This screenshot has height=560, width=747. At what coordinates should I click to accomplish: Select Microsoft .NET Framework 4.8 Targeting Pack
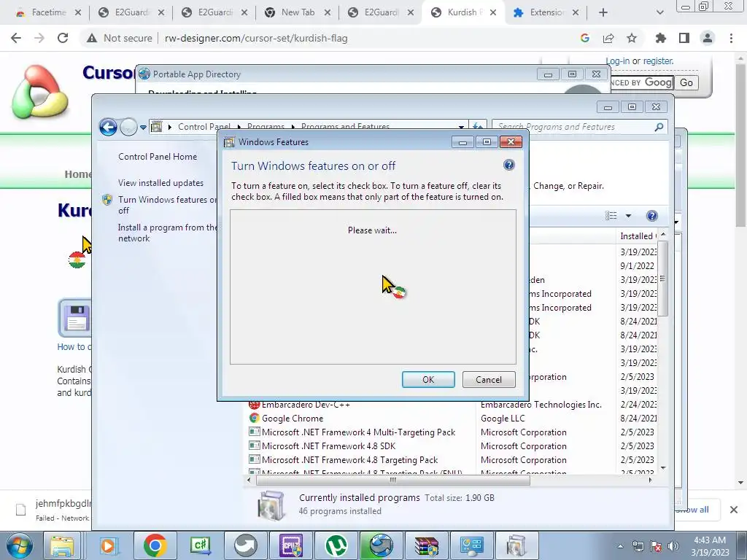coord(349,459)
